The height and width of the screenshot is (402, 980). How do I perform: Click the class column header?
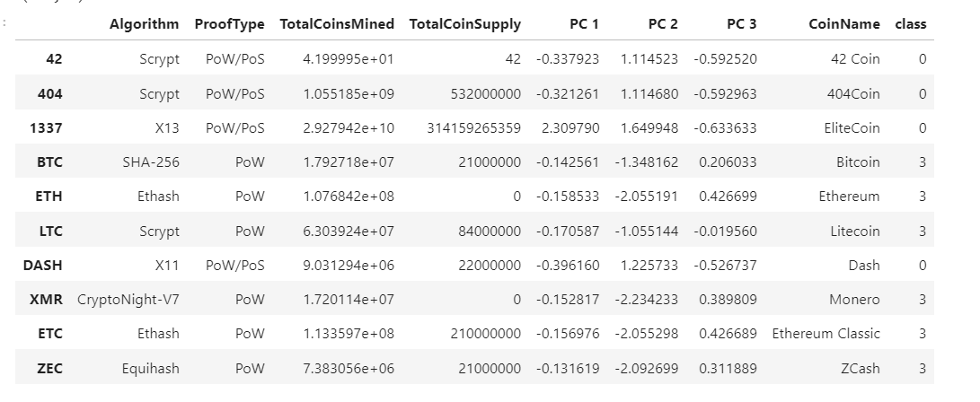[x=911, y=24]
